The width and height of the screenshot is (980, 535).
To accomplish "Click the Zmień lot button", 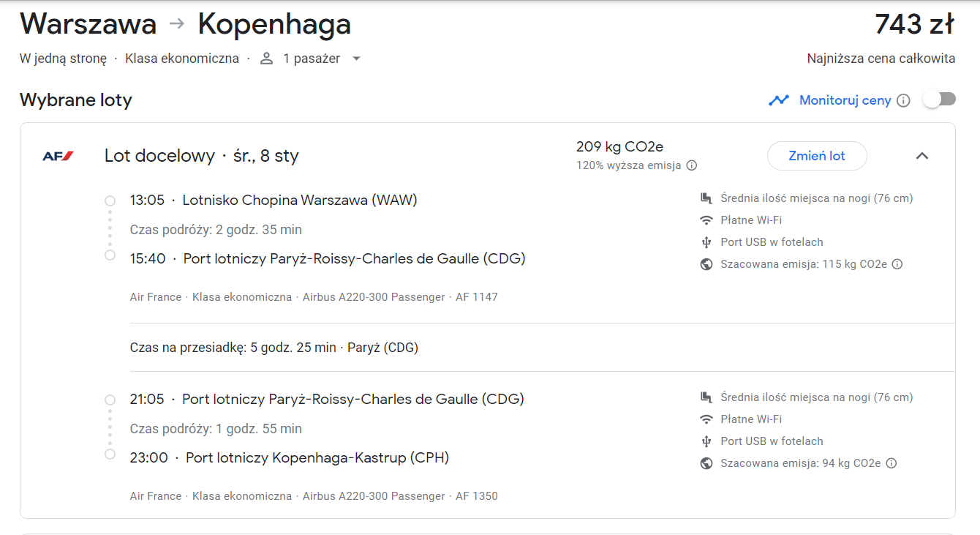I will 817,156.
